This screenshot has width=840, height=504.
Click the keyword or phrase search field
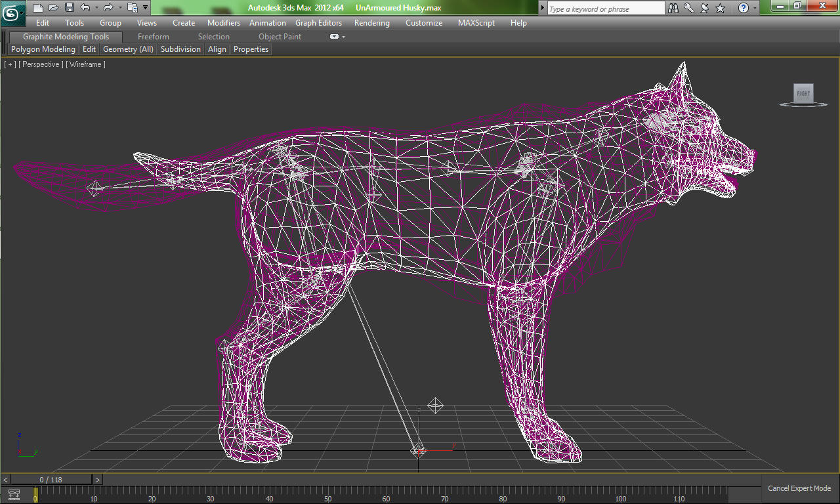tap(606, 9)
